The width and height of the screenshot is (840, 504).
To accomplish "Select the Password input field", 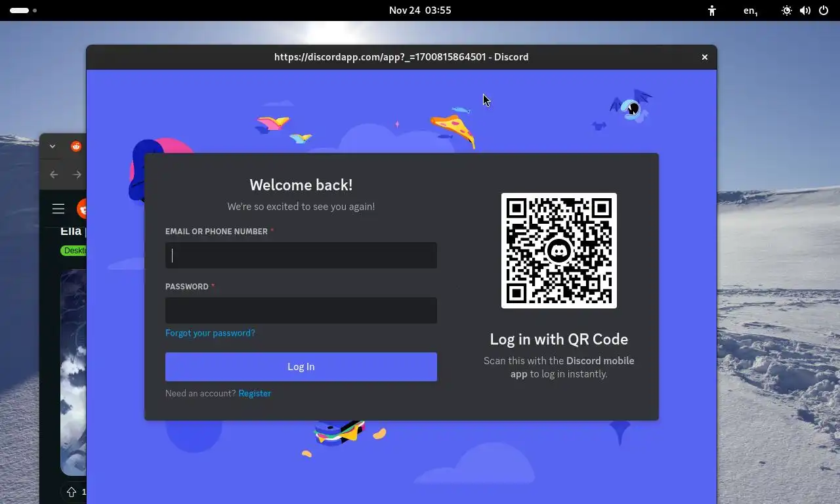I will 301,310.
